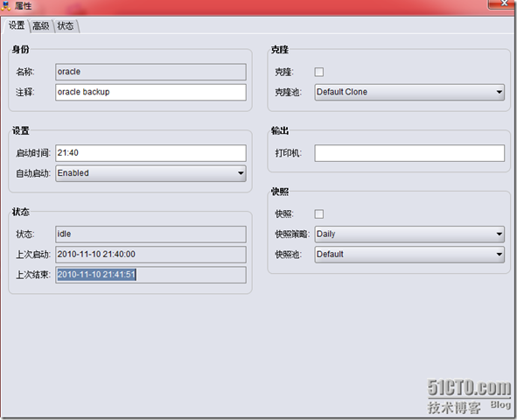
Task: Focus the 启动时间 21:40 field
Action: tap(150, 153)
